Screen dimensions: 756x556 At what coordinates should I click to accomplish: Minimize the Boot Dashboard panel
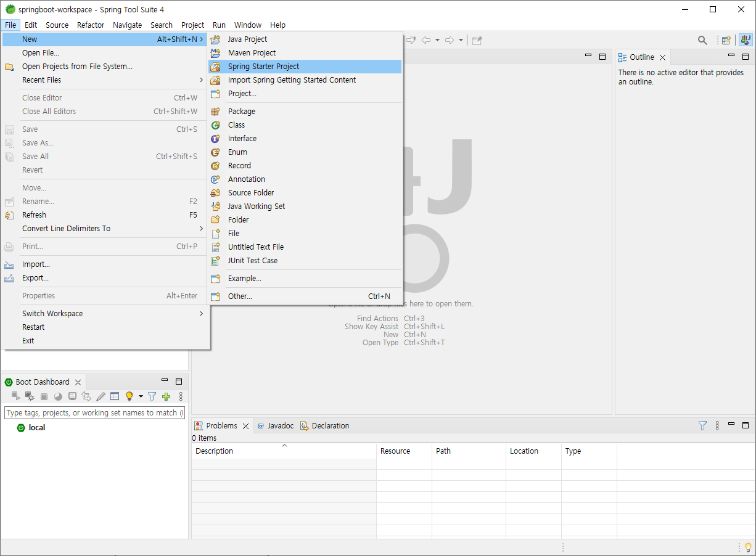coord(165,381)
